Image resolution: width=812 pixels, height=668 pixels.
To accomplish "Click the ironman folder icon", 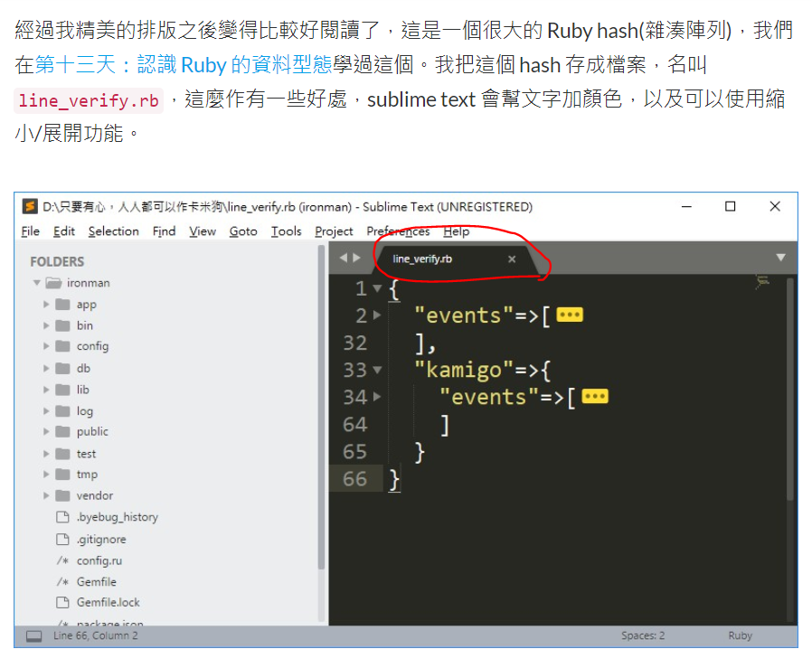I will click(53, 283).
